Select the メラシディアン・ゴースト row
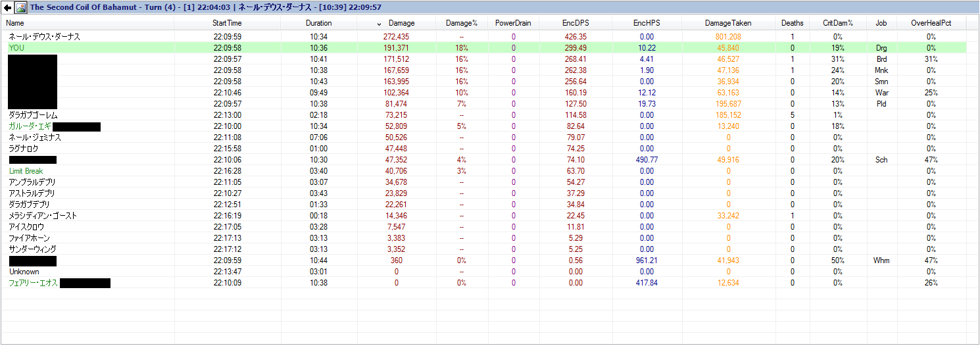The image size is (980, 348). [485, 216]
